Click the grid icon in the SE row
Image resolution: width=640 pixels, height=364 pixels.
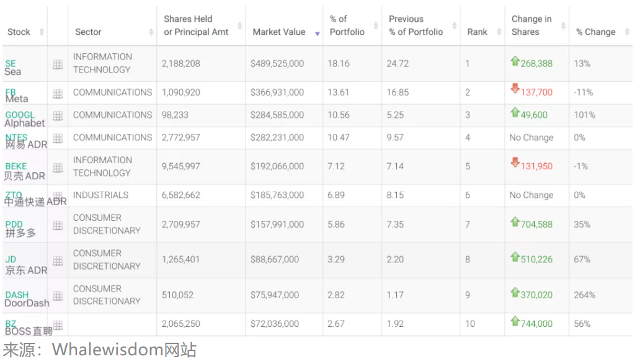58,64
